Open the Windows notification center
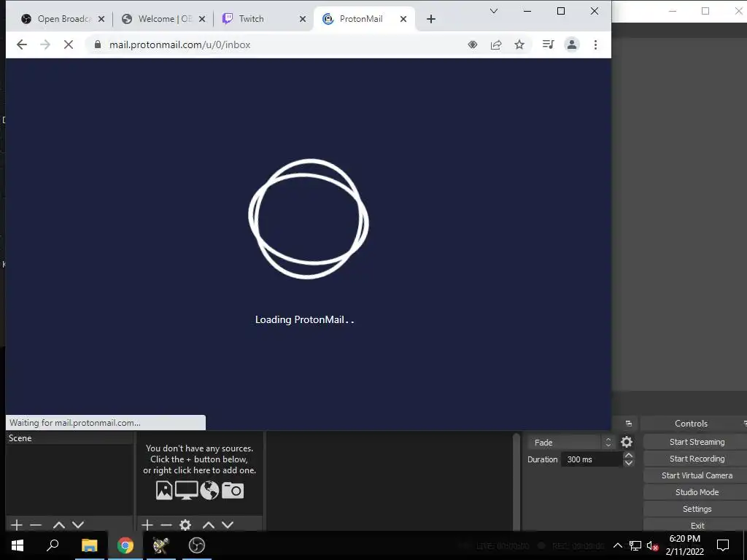Image resolution: width=747 pixels, height=560 pixels. 723,545
